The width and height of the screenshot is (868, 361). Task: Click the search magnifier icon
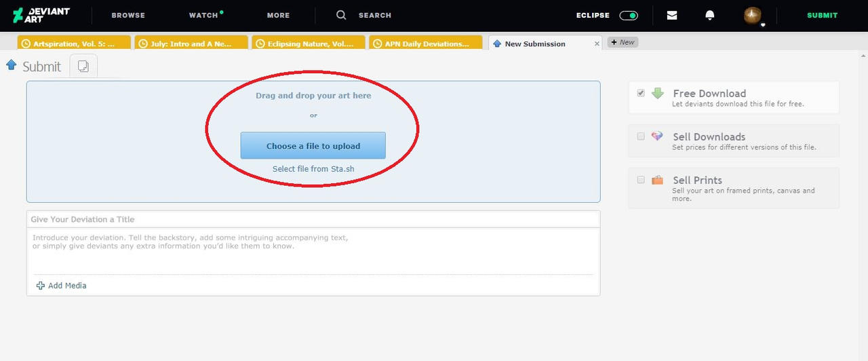pos(341,15)
